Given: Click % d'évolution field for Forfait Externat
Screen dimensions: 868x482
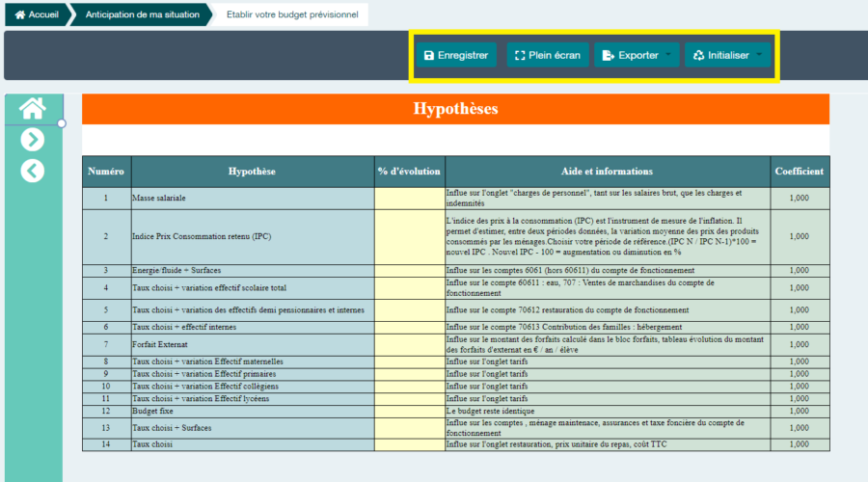Looking at the screenshot, I should click(410, 345).
